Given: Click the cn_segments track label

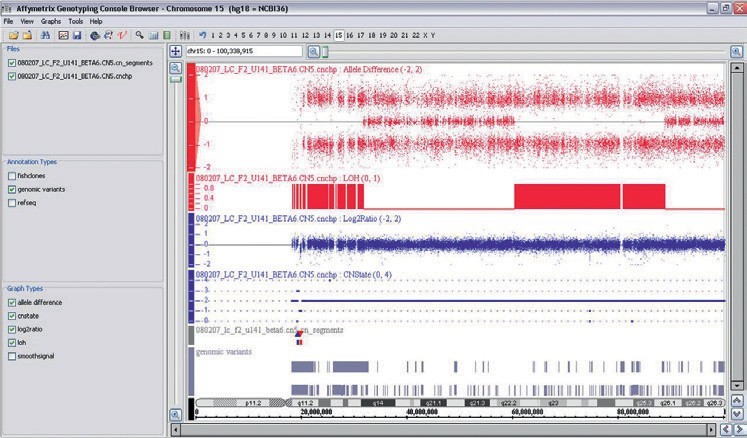Looking at the screenshot, I should tap(269, 330).
